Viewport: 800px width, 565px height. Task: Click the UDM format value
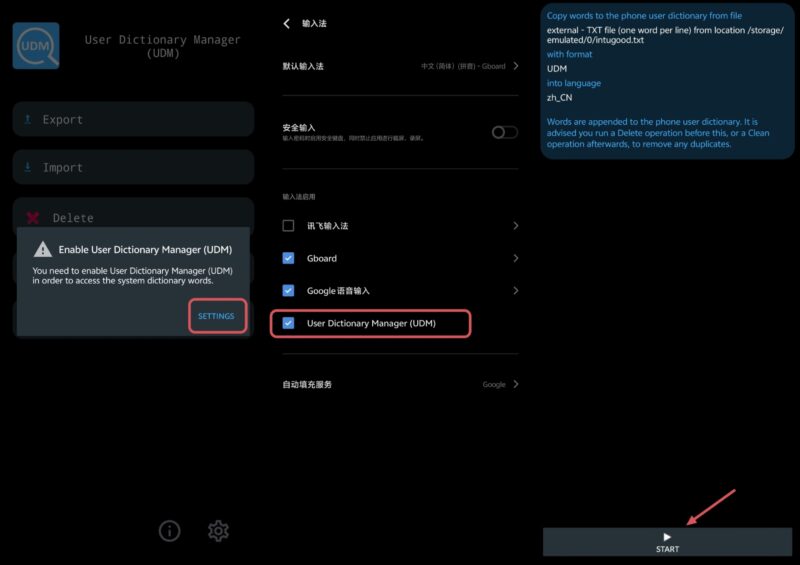click(x=557, y=68)
